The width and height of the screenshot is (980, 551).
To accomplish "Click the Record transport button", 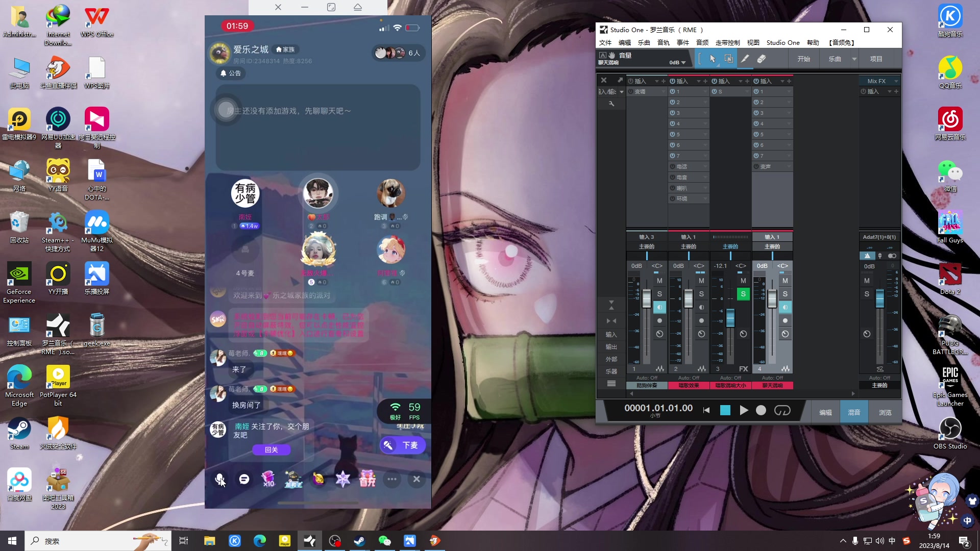I will pos(761,410).
